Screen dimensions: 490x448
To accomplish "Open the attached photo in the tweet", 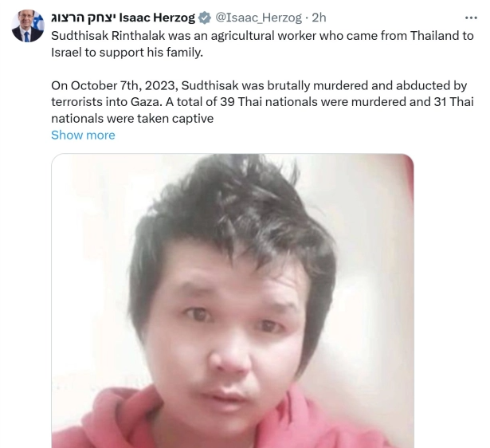I will tap(233, 301).
